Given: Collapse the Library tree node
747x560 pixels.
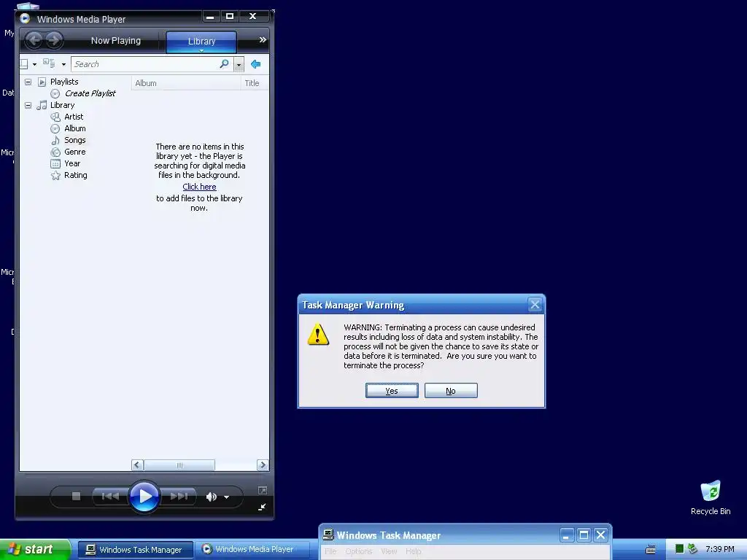Looking at the screenshot, I should click(28, 105).
